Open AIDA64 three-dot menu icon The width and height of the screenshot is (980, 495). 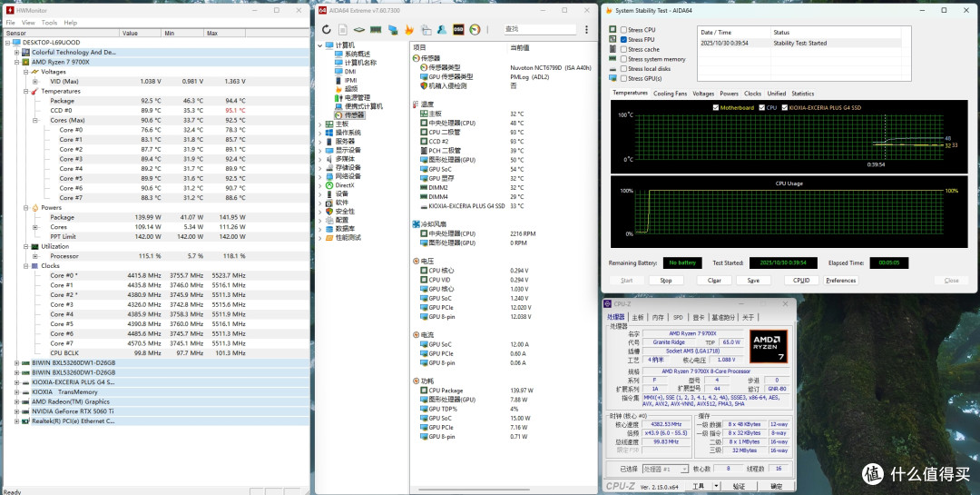point(586,29)
